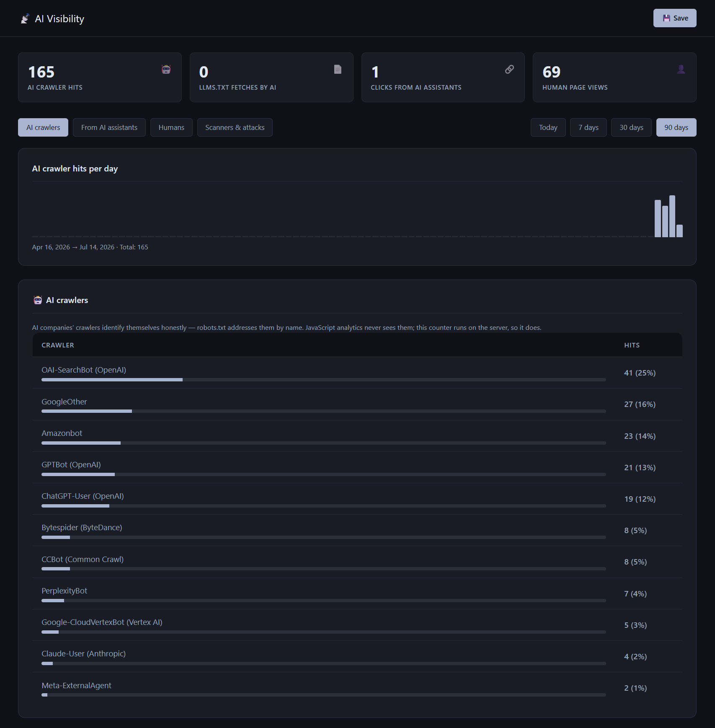Image resolution: width=715 pixels, height=728 pixels.
Task: Click the 165 AI Crawler Hits card
Action: coord(100,77)
